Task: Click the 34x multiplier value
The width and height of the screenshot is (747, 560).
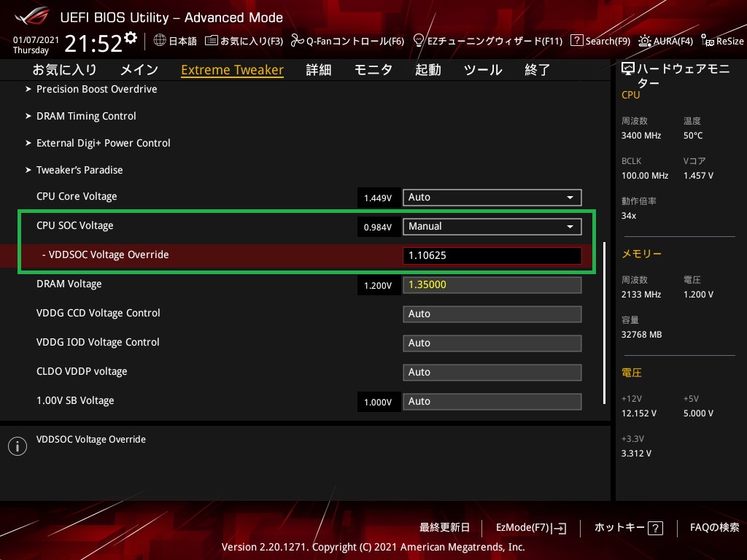Action: [x=629, y=216]
